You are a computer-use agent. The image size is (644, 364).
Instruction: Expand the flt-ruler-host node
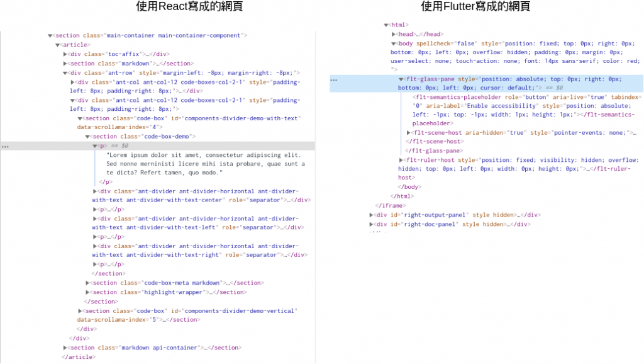click(401, 161)
